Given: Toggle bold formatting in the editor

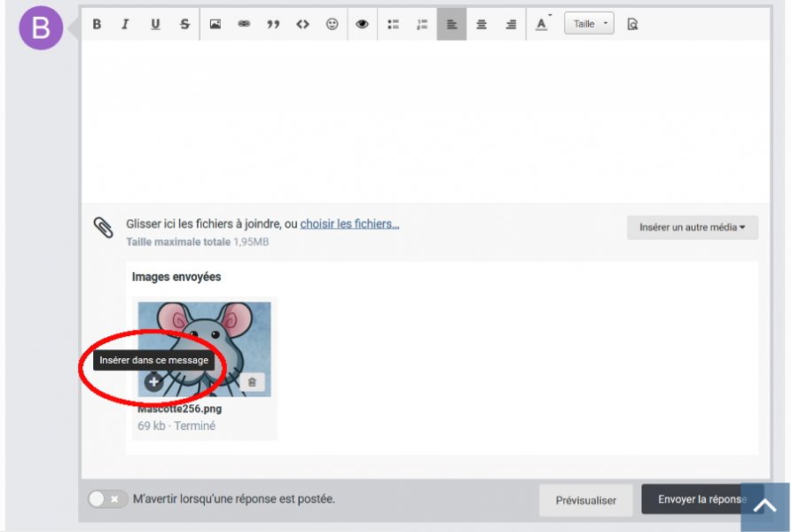Looking at the screenshot, I should coord(97,25).
